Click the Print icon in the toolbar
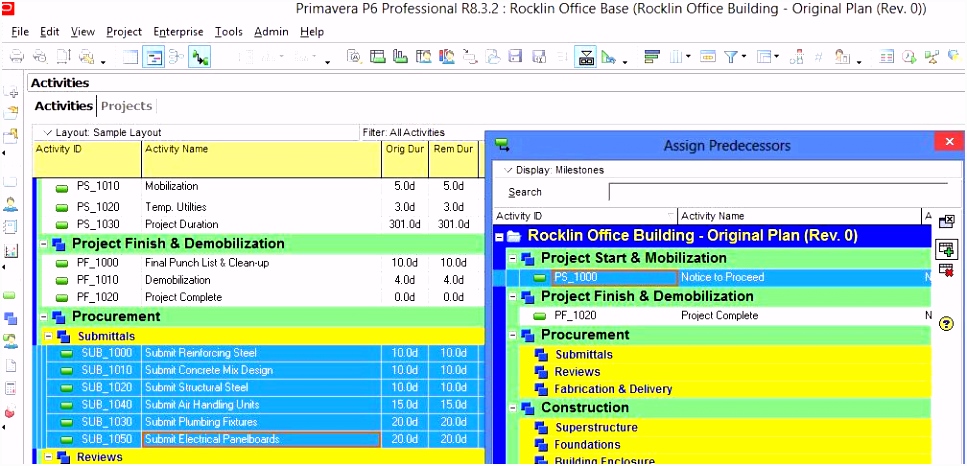 point(17,57)
